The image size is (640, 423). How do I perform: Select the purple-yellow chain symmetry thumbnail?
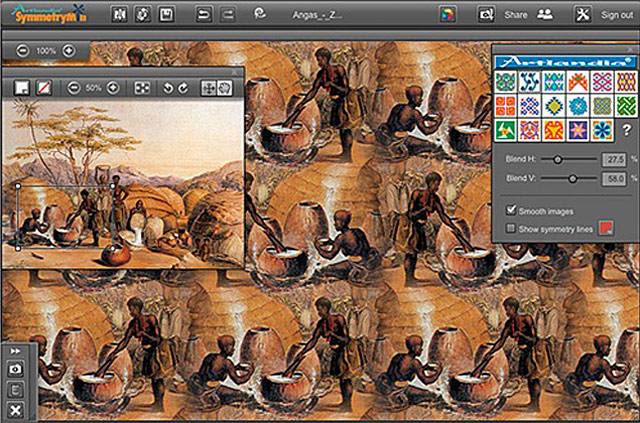tap(626, 82)
